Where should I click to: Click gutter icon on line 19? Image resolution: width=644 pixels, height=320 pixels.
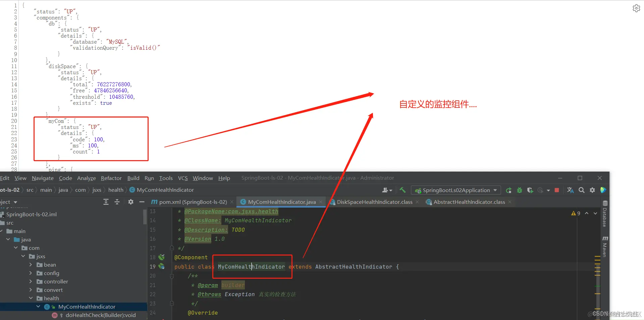pyautogui.click(x=162, y=267)
